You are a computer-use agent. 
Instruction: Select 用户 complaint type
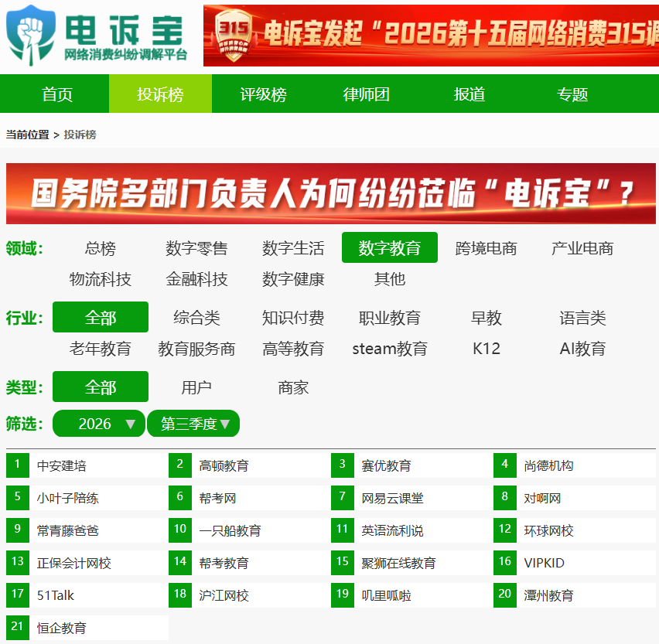(x=196, y=387)
